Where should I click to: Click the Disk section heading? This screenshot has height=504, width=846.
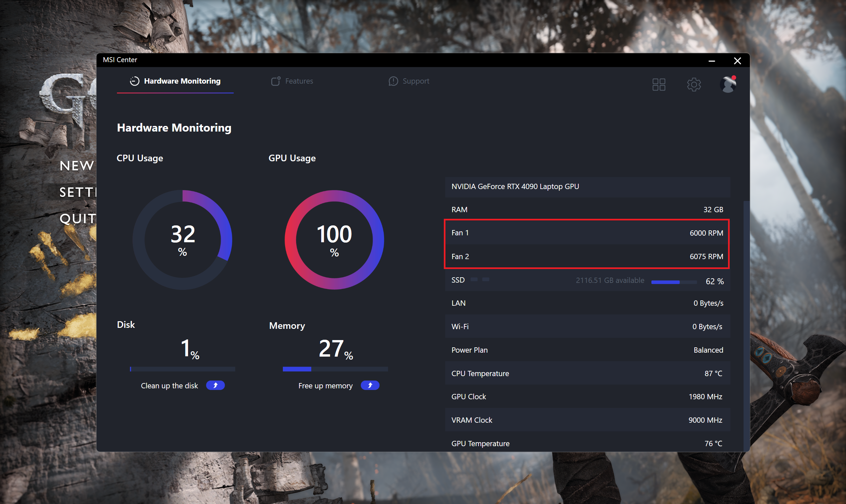[x=126, y=325]
